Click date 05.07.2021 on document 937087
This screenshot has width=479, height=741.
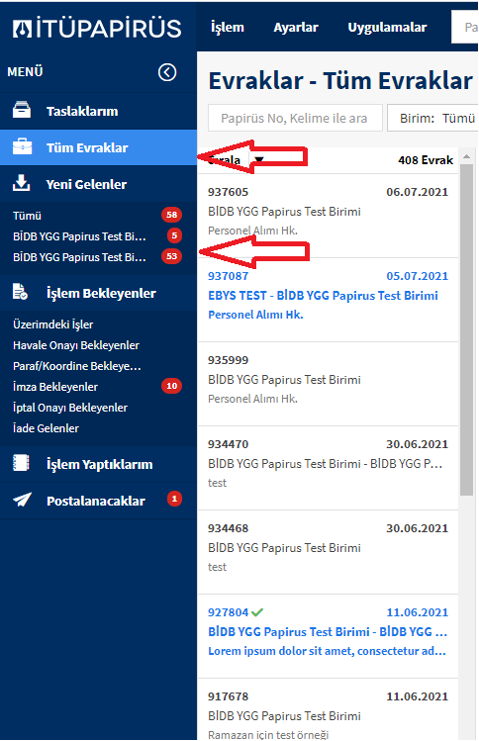point(417,276)
